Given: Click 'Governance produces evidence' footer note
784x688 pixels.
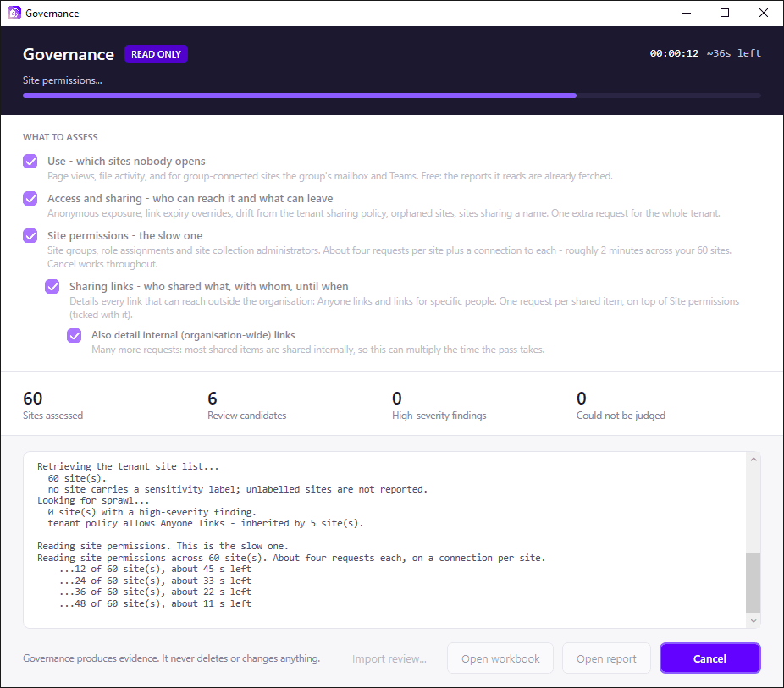Looking at the screenshot, I should pyautogui.click(x=172, y=658).
